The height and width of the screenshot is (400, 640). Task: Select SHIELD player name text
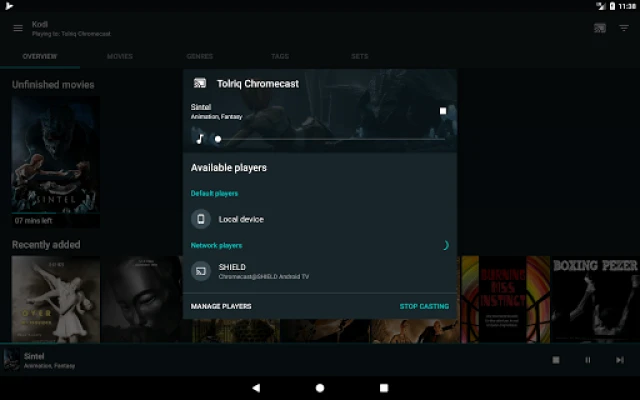click(232, 267)
